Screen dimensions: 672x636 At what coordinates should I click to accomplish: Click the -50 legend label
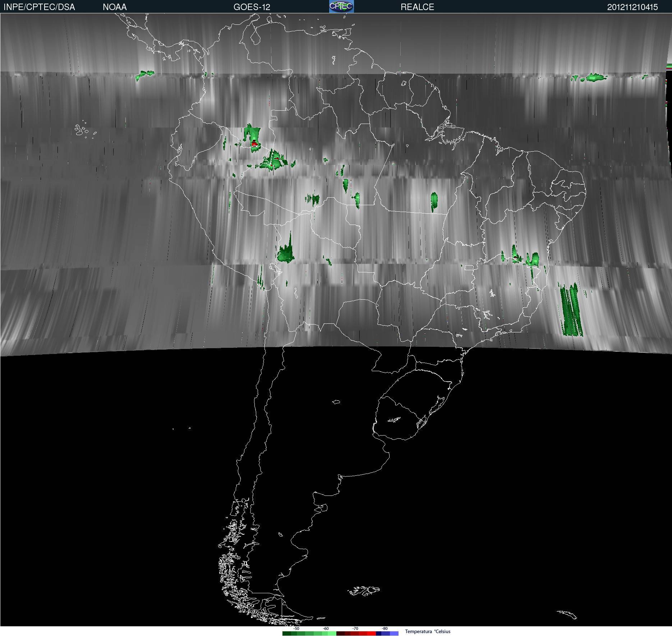coord(296,628)
